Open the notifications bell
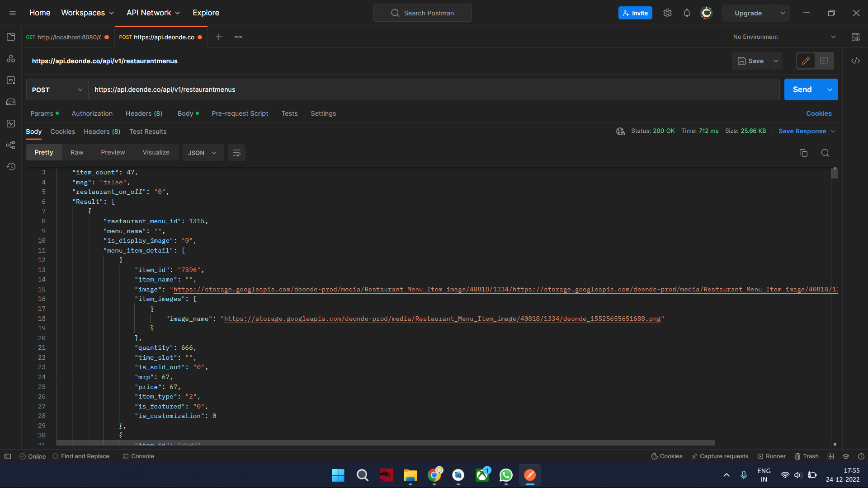 (x=687, y=13)
